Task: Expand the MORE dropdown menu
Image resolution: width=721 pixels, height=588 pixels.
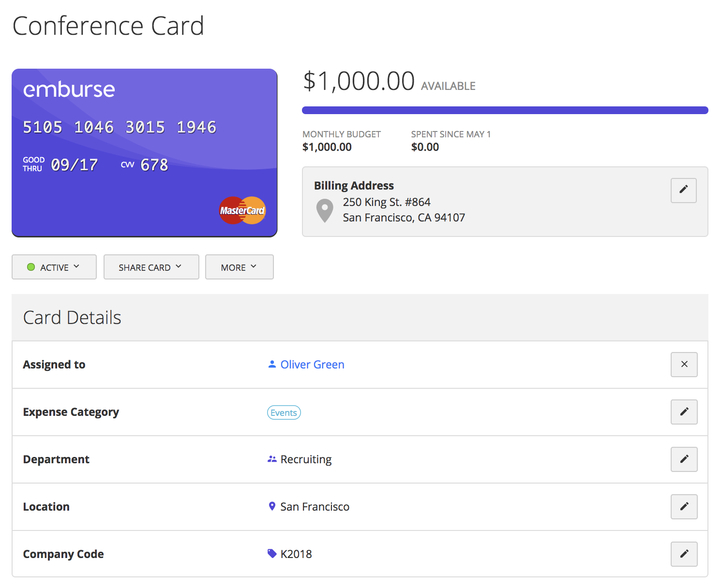Action: pyautogui.click(x=240, y=267)
